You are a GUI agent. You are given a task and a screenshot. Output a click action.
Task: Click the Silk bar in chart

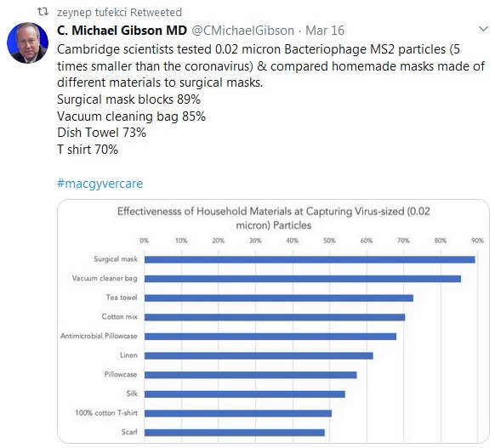tap(245, 394)
